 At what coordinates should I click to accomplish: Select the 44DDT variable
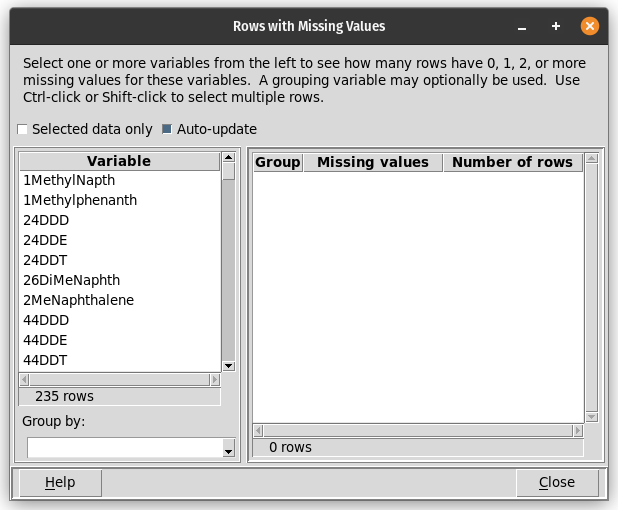click(x=119, y=360)
